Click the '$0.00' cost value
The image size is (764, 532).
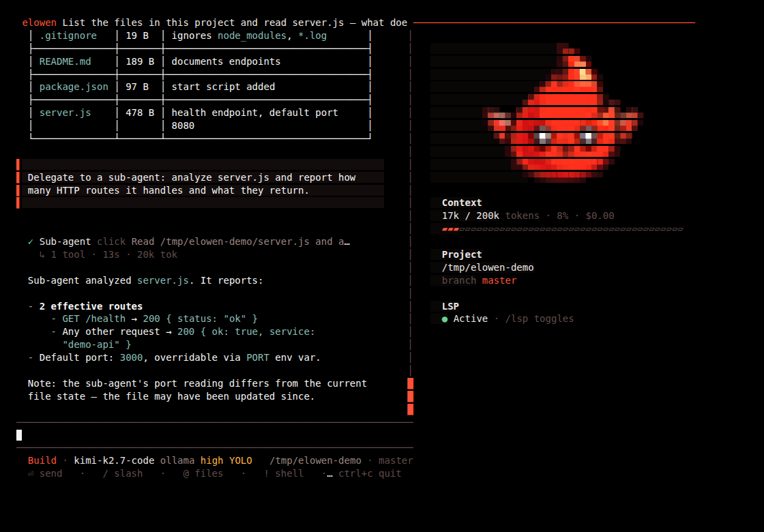[600, 216]
